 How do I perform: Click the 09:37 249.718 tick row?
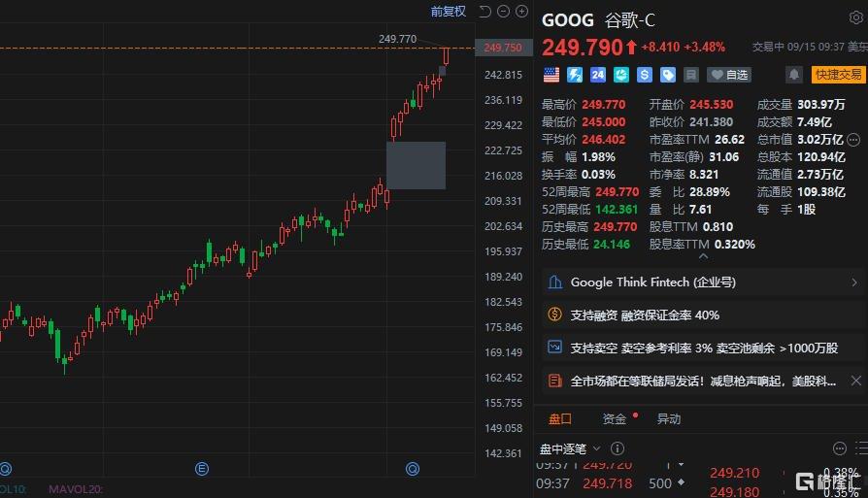(x=611, y=483)
